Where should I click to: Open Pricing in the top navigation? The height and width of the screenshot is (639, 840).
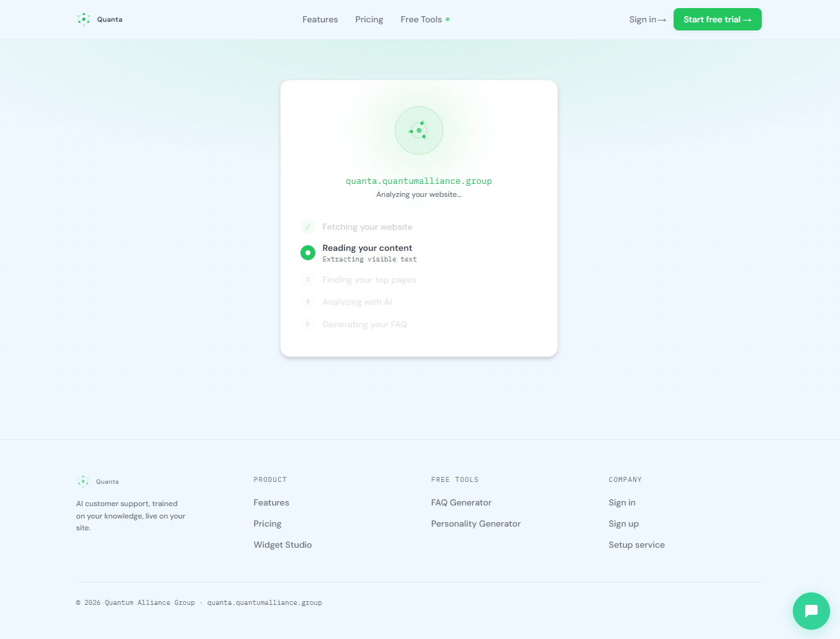pyautogui.click(x=369, y=19)
